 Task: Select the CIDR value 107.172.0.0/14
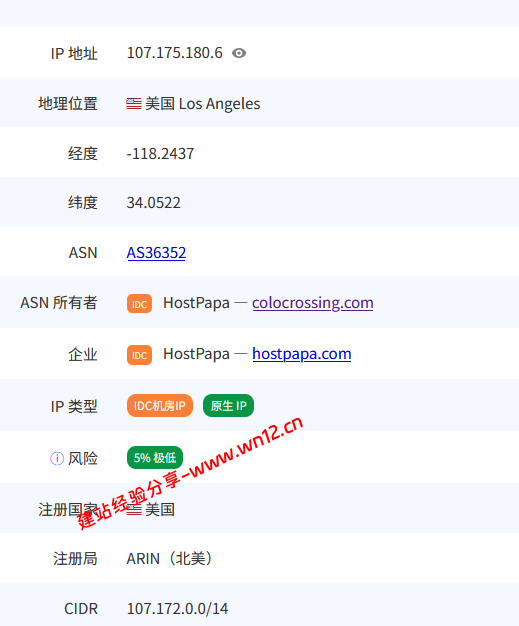(177, 609)
